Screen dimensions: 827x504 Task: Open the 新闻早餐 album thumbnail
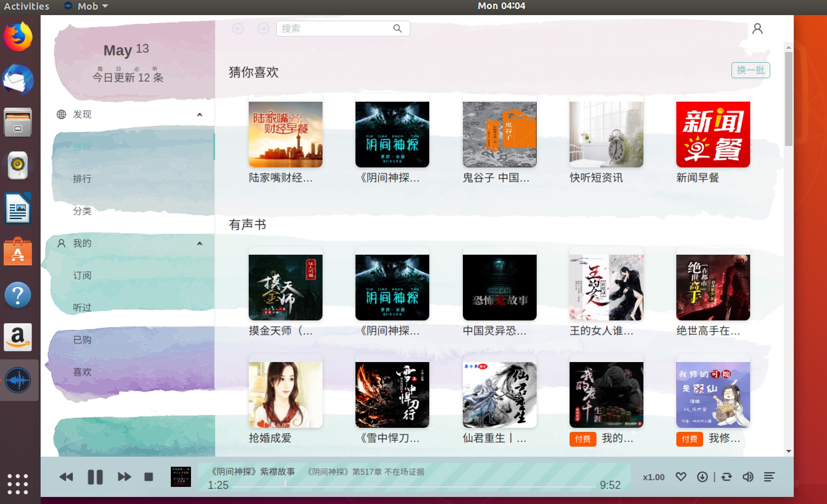[713, 135]
